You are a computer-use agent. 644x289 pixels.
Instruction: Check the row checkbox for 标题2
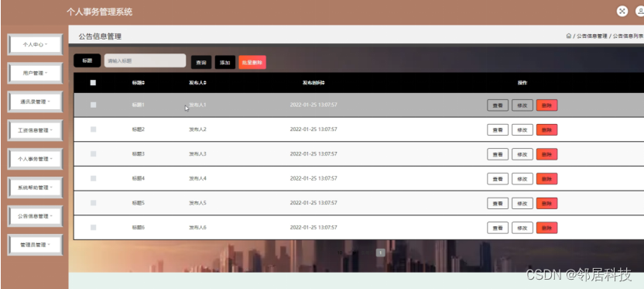pyautogui.click(x=93, y=129)
